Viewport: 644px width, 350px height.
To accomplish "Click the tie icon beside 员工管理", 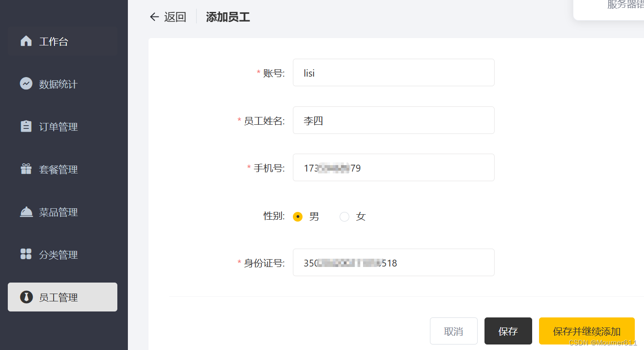I will coord(26,297).
